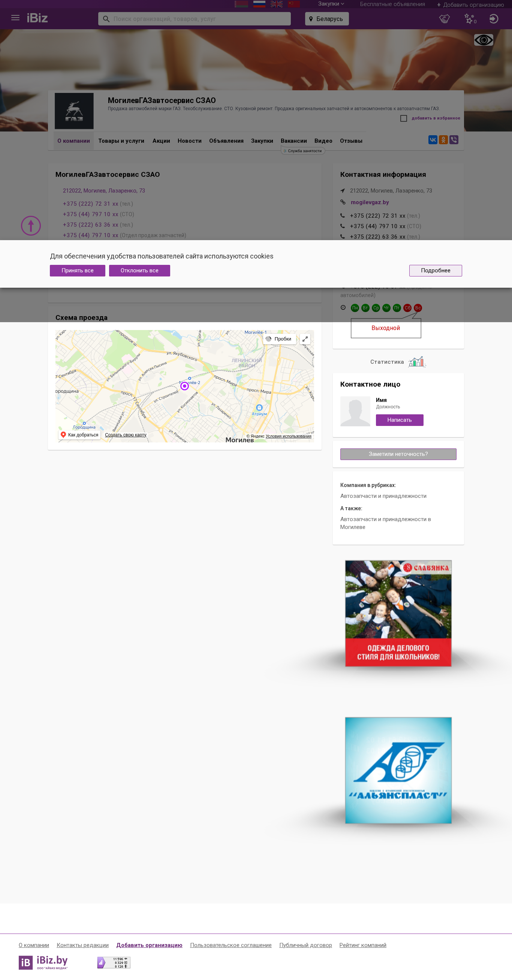Share via Odnoklassniki icon
Viewport: 512px width, 980px height.
(443, 140)
